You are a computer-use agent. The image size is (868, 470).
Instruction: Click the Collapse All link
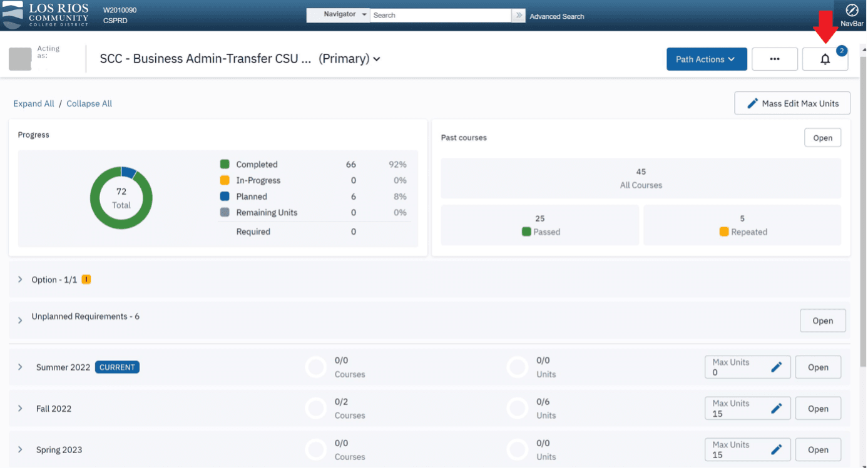coord(89,104)
